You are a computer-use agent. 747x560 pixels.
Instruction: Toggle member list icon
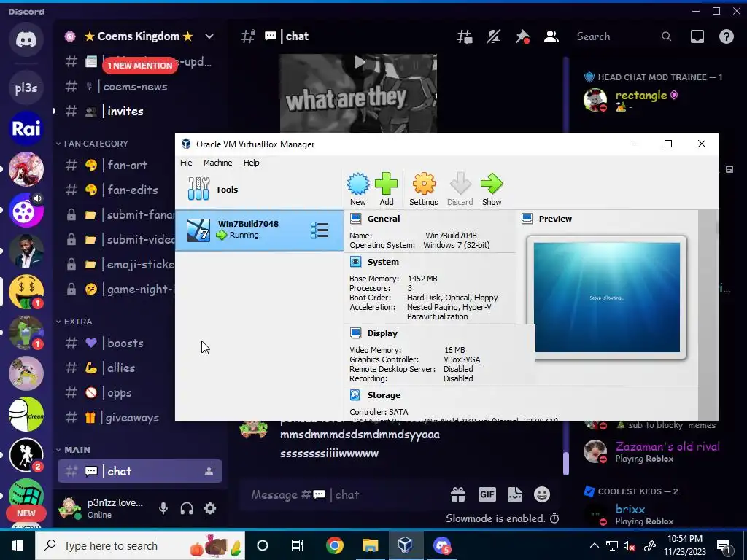(x=551, y=36)
